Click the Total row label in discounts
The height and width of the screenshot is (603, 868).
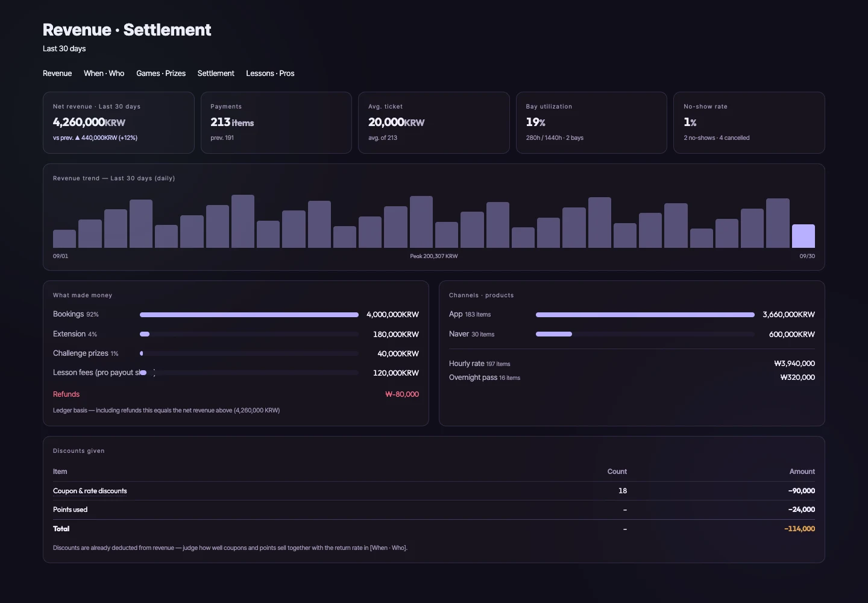[61, 529]
